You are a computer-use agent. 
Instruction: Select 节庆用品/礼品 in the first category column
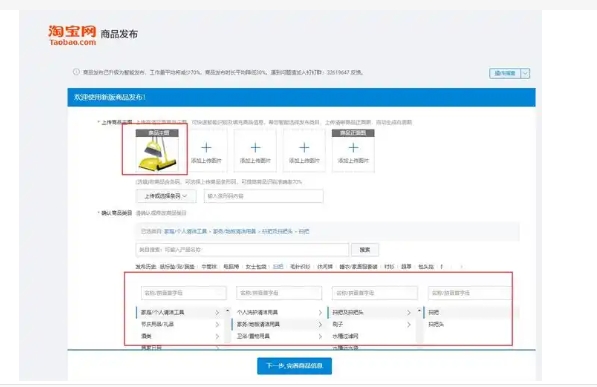click(157, 324)
